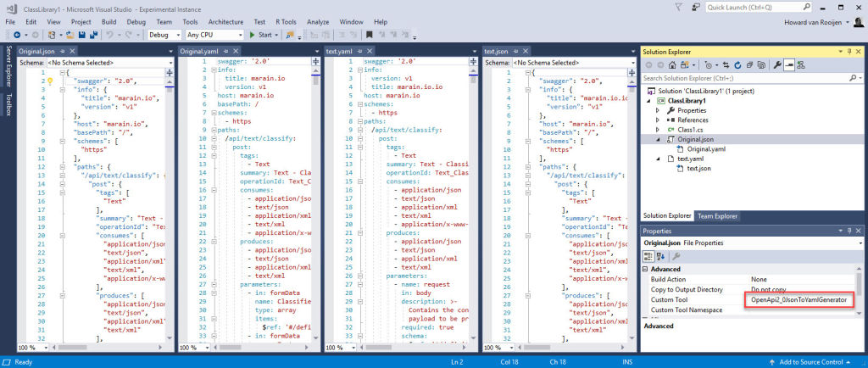Image resolution: width=868 pixels, height=368 pixels.
Task: Click the feedback icon beside Quick Launch
Action: click(x=695, y=7)
